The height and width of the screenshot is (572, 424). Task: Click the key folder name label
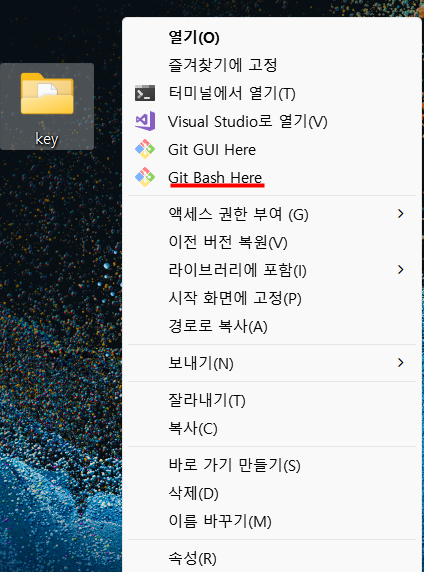tap(47, 139)
